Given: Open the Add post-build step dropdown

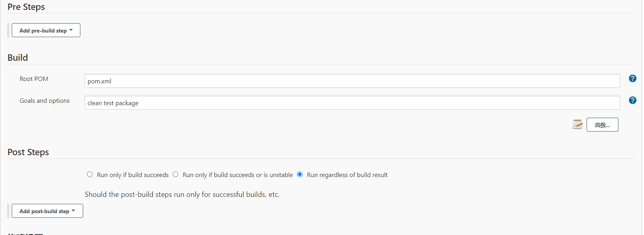Looking at the screenshot, I should 47,211.
